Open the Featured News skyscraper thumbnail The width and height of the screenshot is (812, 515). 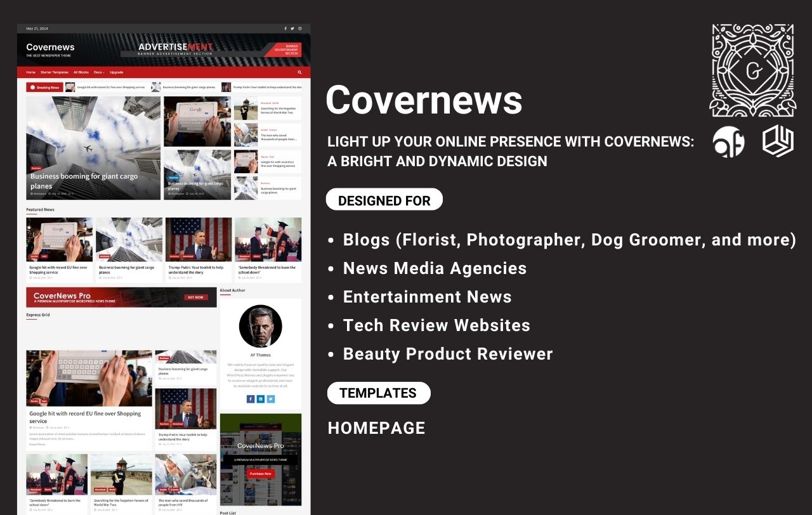(129, 240)
